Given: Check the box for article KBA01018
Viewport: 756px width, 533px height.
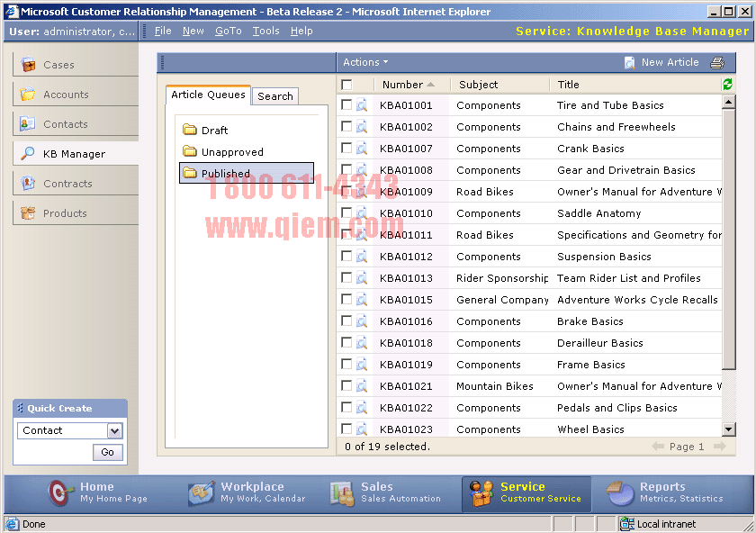Looking at the screenshot, I should (x=346, y=342).
